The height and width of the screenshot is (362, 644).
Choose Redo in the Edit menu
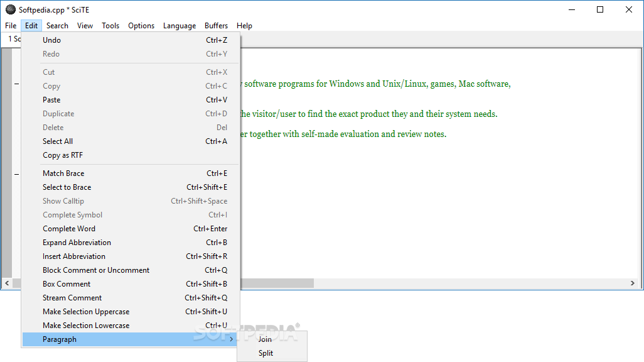(131, 54)
